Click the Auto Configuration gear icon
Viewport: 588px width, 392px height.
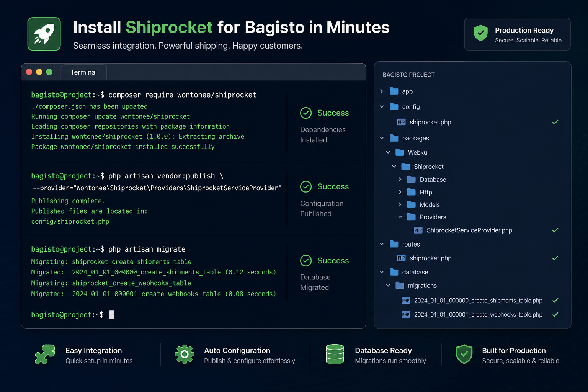185,354
